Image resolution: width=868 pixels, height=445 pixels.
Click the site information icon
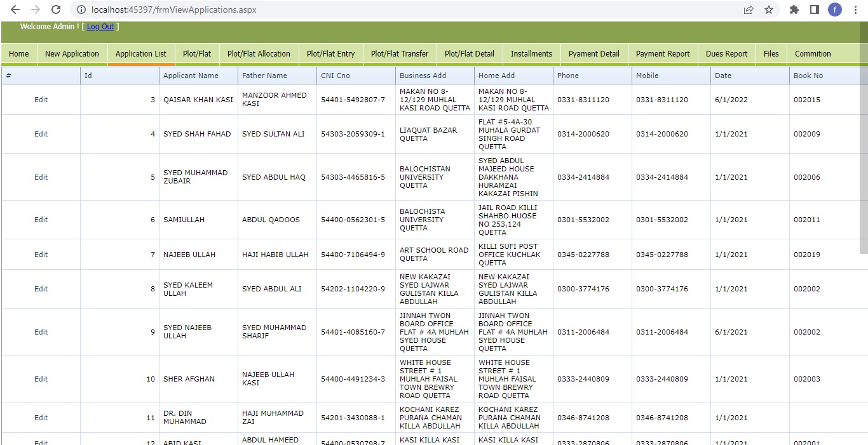tap(80, 10)
